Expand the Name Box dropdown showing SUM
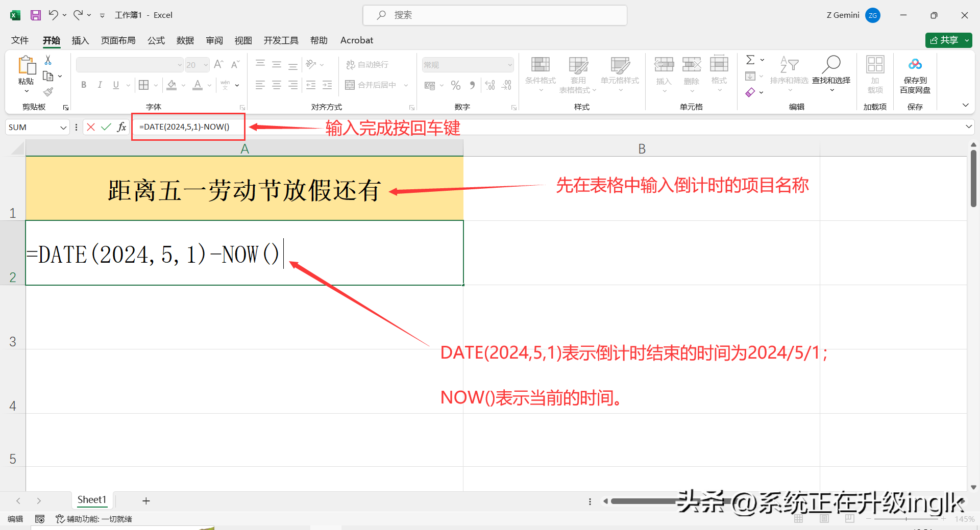This screenshot has width=980, height=530. (63, 128)
